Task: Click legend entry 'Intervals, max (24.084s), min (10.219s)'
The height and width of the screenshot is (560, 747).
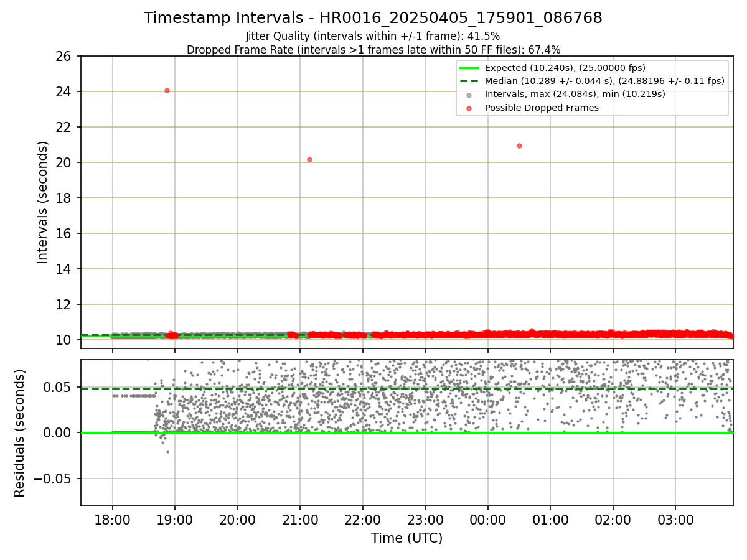Action: click(575, 94)
